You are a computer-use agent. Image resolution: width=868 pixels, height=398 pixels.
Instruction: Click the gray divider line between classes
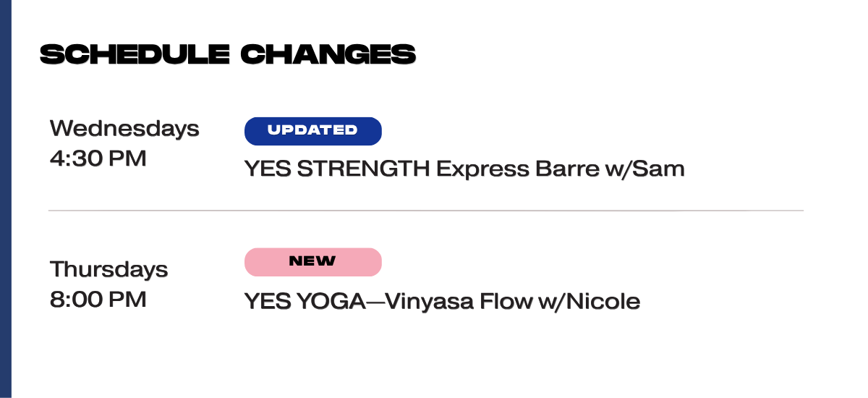tap(426, 211)
